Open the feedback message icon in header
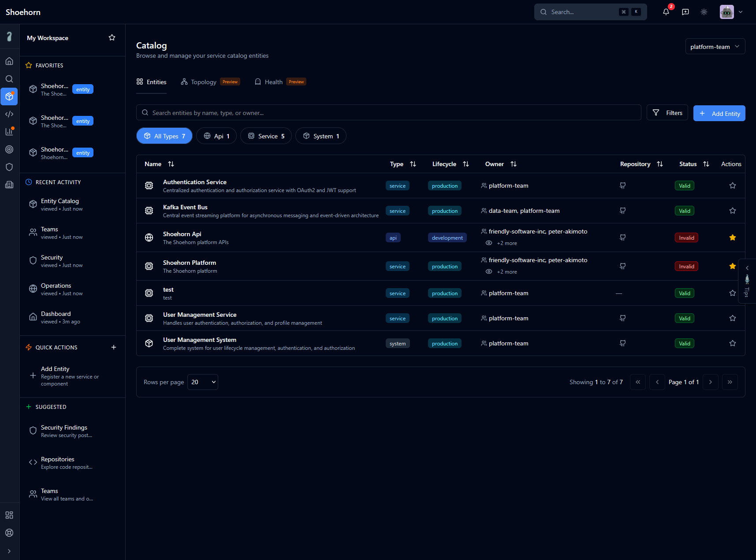Image resolution: width=756 pixels, height=560 pixels. [685, 12]
